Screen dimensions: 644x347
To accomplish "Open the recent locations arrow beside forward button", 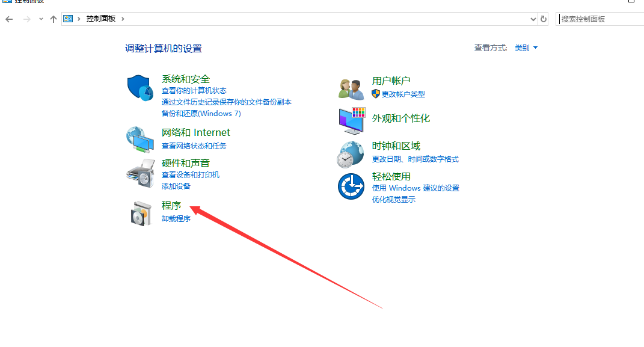I will tap(41, 19).
